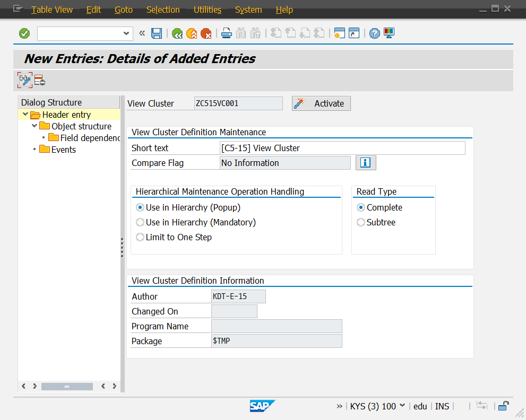Viewport: 526px width, 420px height.
Task: Select Object structure folder in tree
Action: click(81, 126)
